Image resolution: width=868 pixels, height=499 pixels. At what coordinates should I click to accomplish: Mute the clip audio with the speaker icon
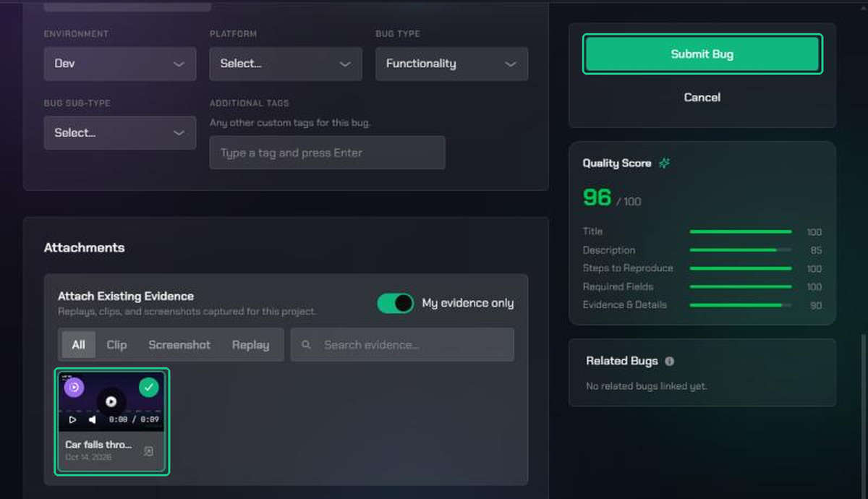tap(93, 419)
